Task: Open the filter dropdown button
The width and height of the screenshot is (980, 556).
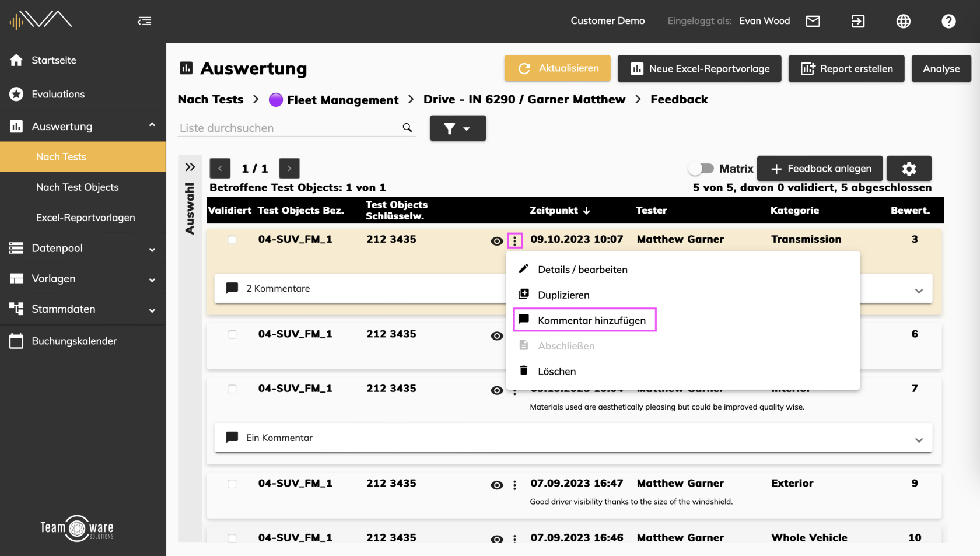Action: [458, 128]
